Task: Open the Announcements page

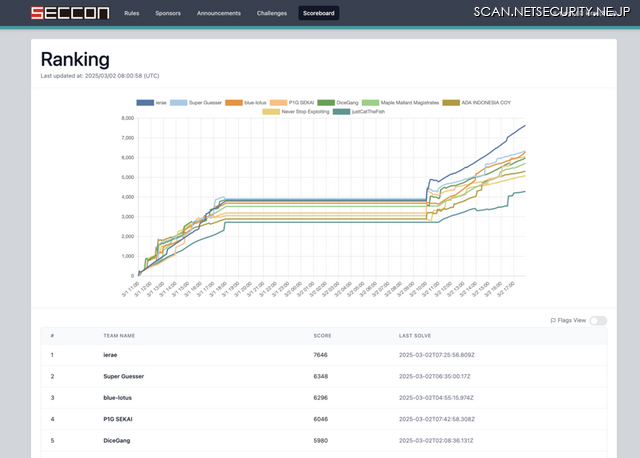Action: click(x=219, y=14)
